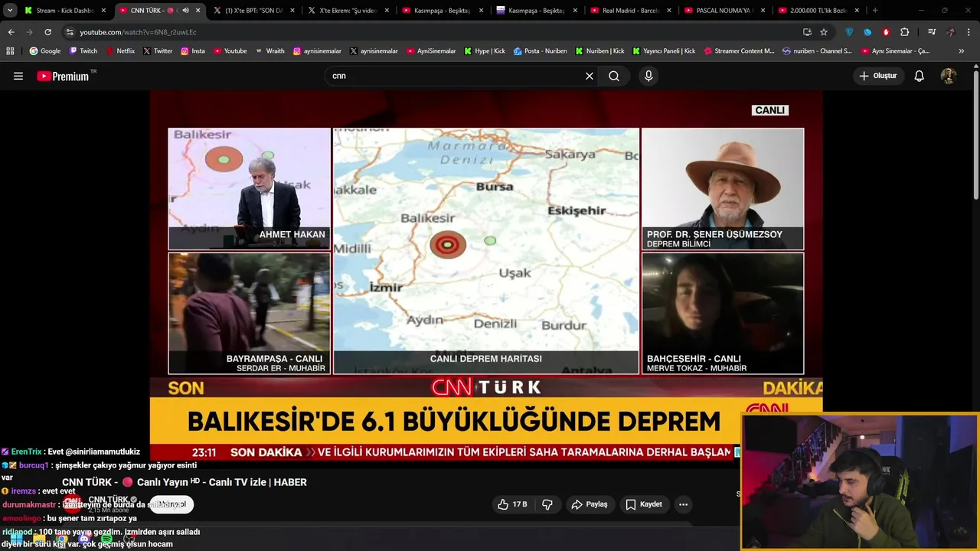Open the Hype | Kick bookmark
This screenshot has width=980, height=551.
tap(484, 51)
